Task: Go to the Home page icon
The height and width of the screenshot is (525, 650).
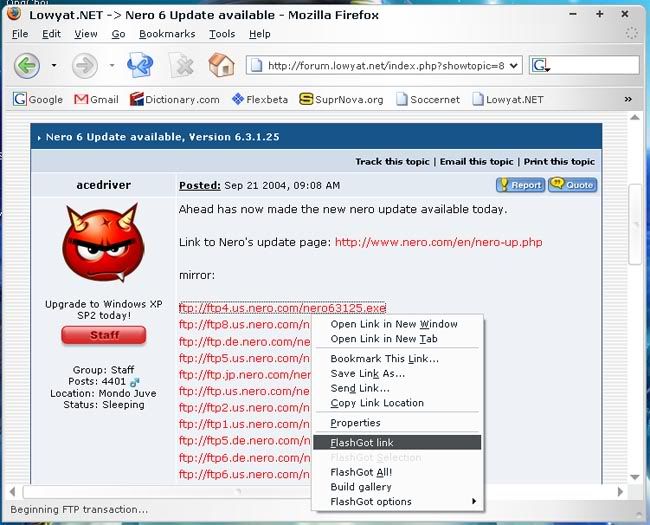Action: (221, 65)
